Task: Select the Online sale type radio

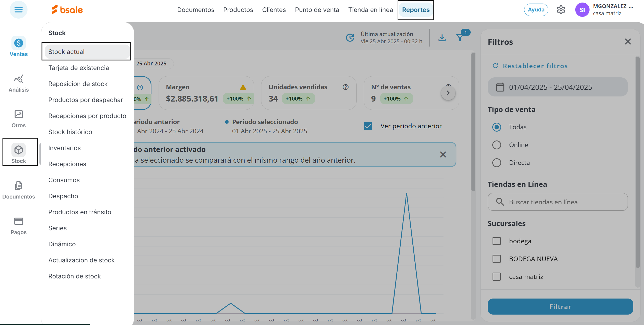Action: pyautogui.click(x=497, y=145)
